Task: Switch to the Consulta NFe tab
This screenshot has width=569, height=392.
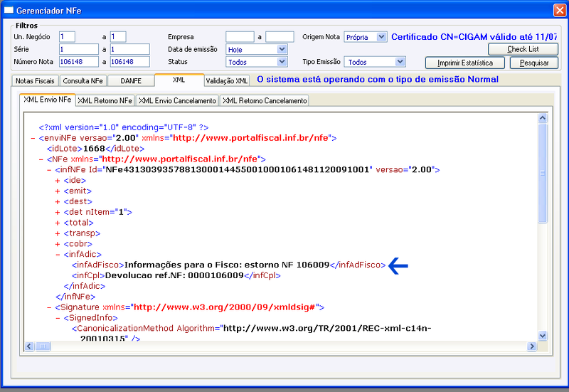Action: (83, 80)
